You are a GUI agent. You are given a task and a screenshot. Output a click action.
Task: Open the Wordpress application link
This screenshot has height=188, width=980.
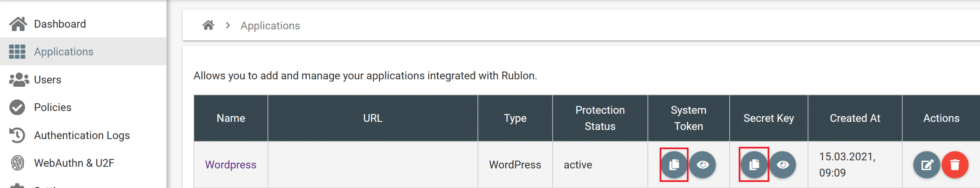click(x=230, y=165)
